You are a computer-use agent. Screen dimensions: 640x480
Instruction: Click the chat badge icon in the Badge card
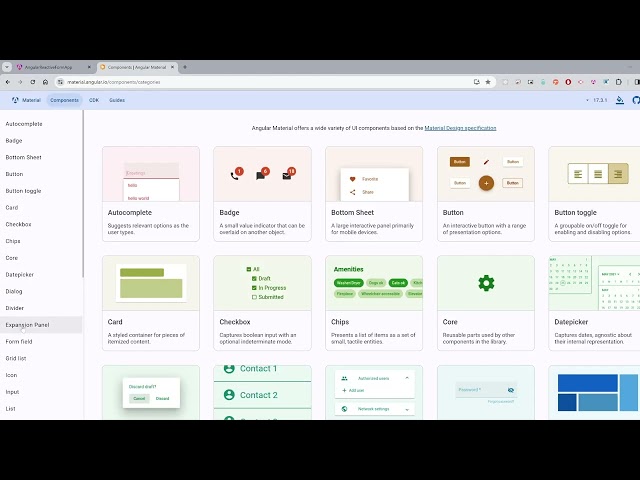pyautogui.click(x=260, y=176)
